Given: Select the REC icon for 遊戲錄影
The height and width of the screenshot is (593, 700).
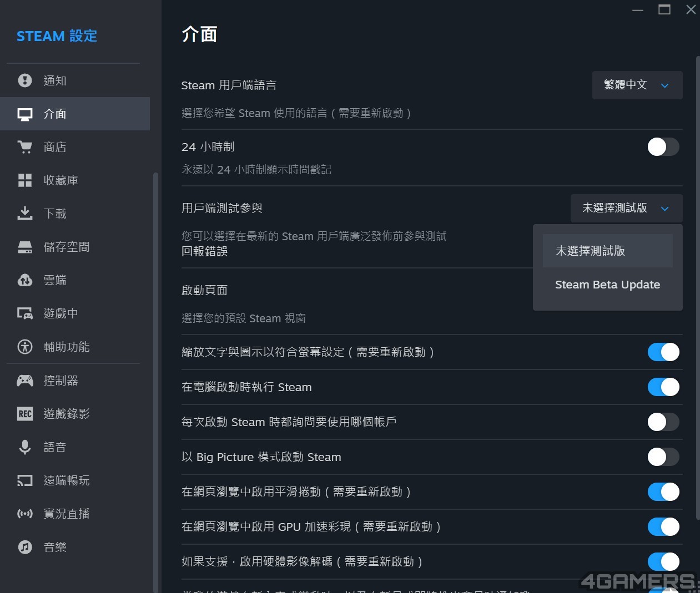Looking at the screenshot, I should click(x=25, y=414).
